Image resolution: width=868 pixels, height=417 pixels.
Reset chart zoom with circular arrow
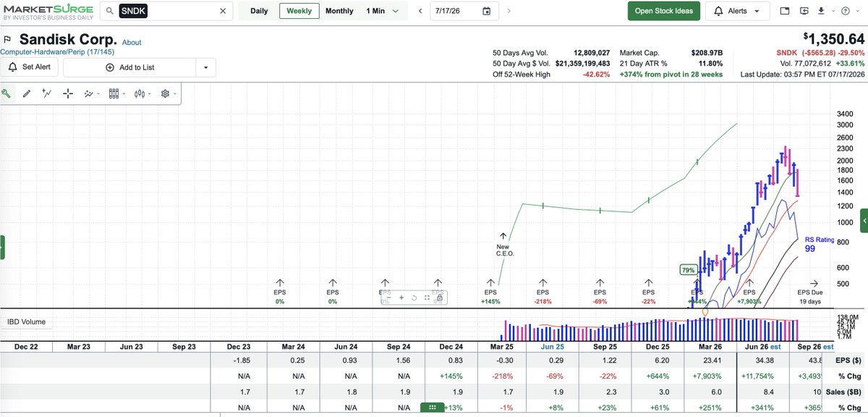click(414, 298)
